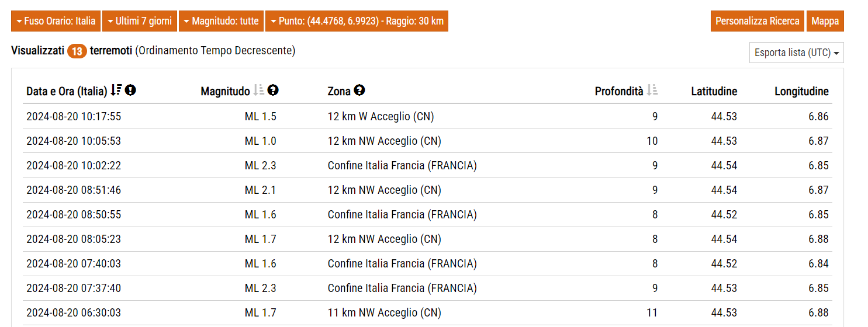Sort table by Magnitudo sort icon
This screenshot has height=327, width=868.
(259, 91)
